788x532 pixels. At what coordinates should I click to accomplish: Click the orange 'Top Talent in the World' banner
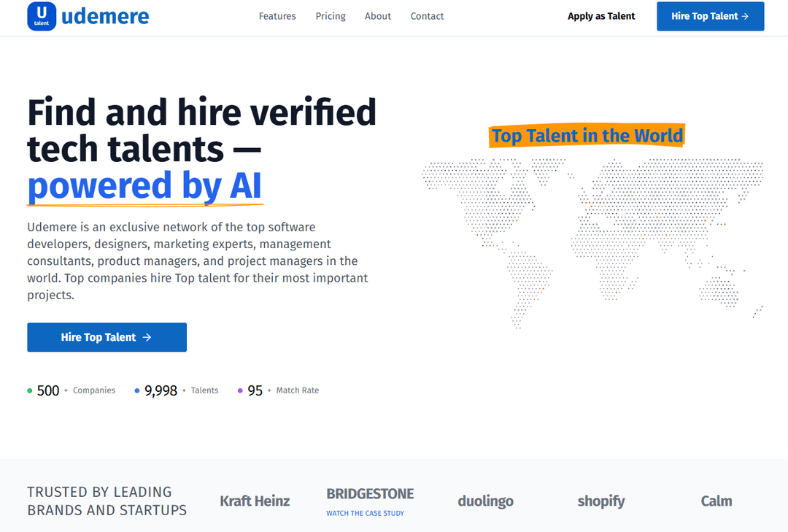(x=587, y=136)
